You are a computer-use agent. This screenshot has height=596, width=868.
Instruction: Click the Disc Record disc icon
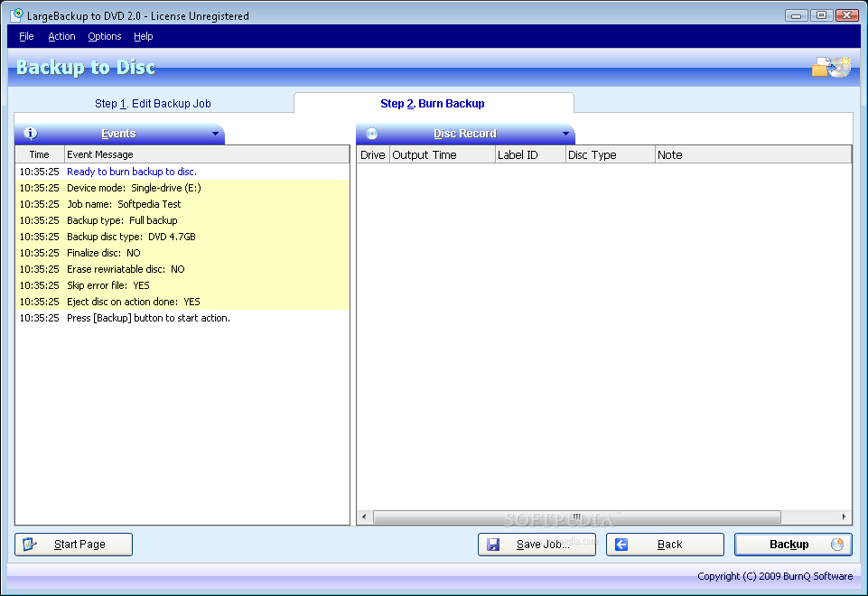click(x=372, y=134)
